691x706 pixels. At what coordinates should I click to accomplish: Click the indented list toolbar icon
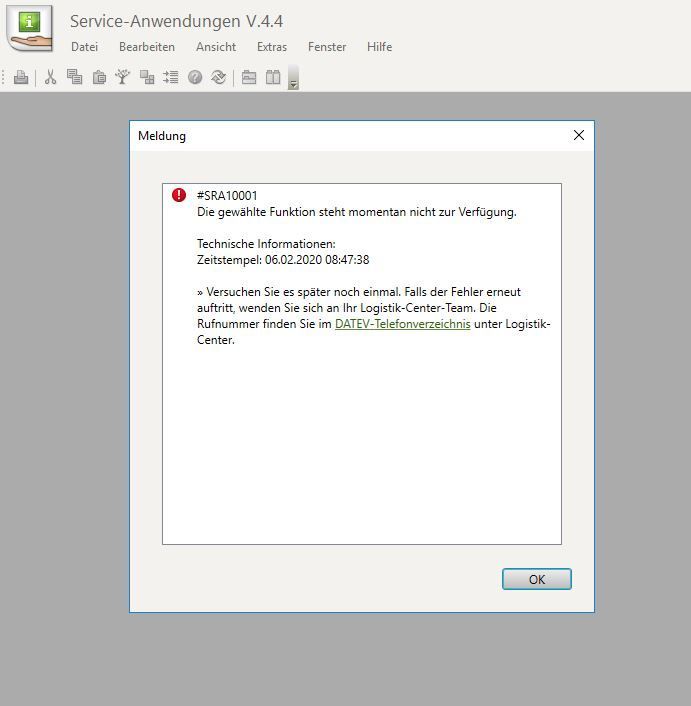tap(171, 77)
